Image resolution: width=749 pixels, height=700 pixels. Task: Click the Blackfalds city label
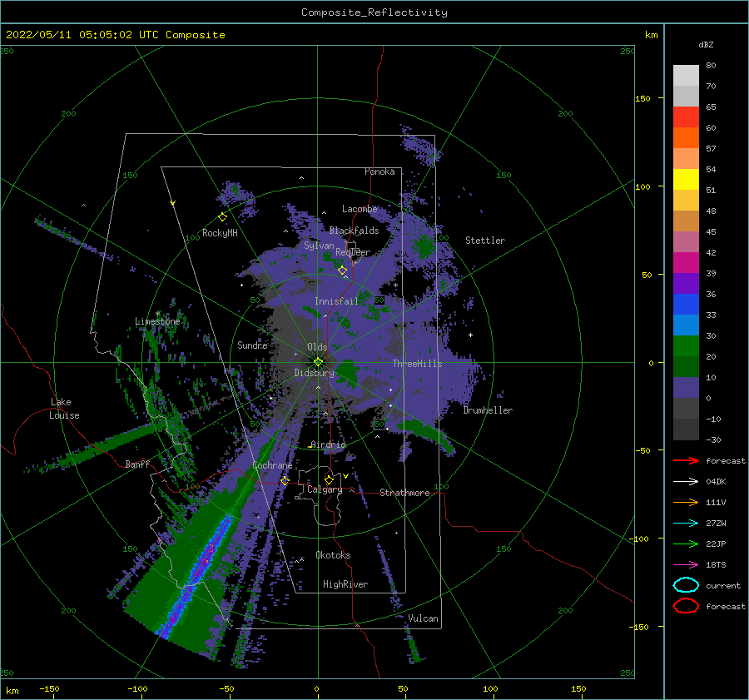[x=354, y=231]
